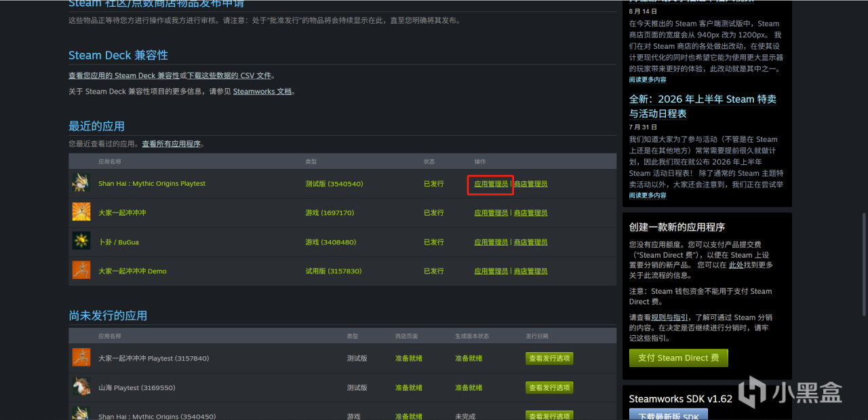Open 应用管理员 for 大家一起冲冲冲 game (1697170)
Viewport: 868px width, 420px height.
491,213
